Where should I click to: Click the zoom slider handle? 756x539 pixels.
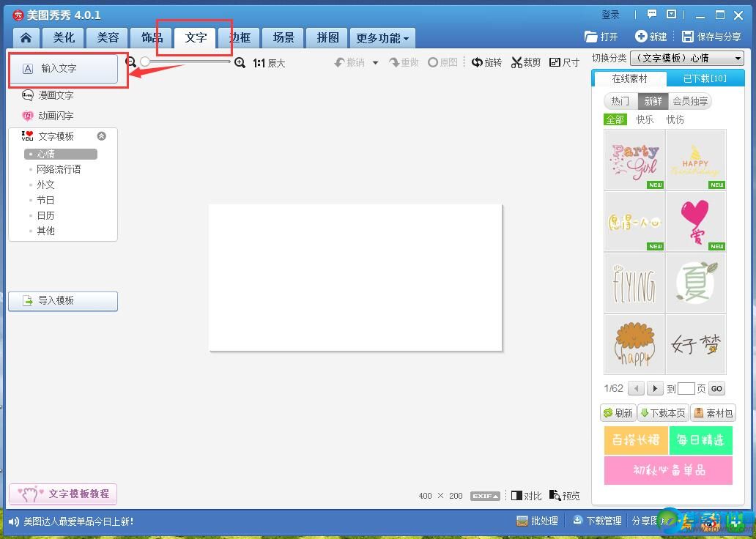pyautogui.click(x=144, y=62)
